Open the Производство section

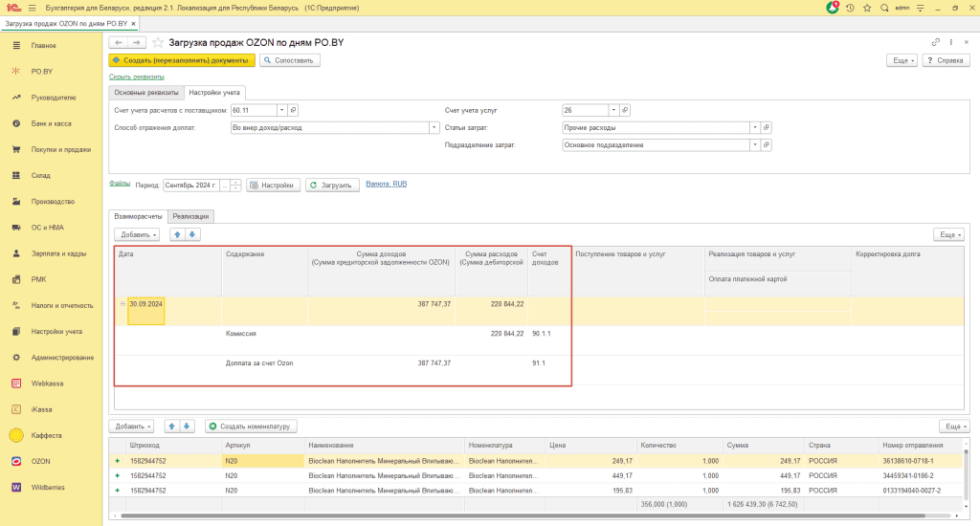pyautogui.click(x=53, y=202)
